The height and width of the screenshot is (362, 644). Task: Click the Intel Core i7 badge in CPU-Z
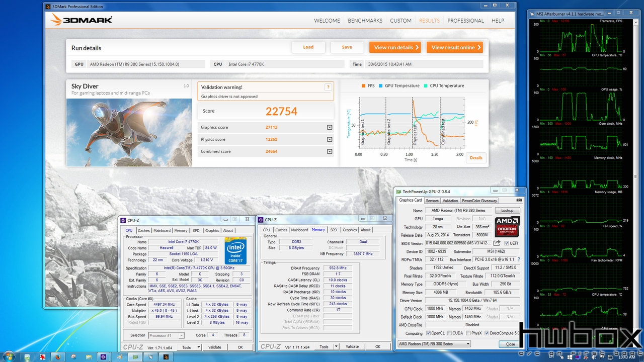tap(235, 251)
